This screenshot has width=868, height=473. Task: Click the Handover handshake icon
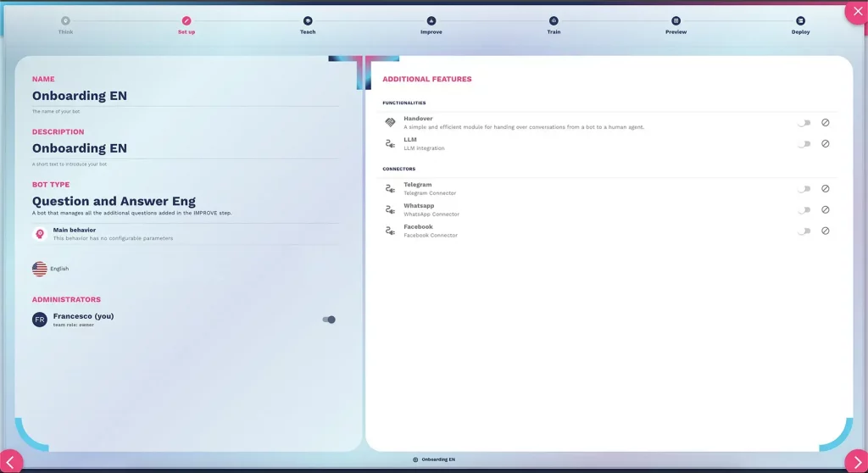390,122
